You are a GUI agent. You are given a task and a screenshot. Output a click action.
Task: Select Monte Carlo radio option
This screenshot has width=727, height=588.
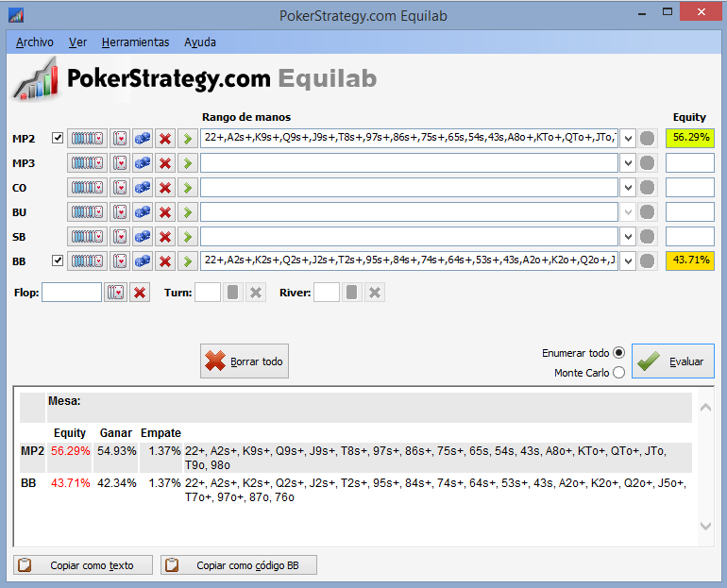click(x=619, y=373)
